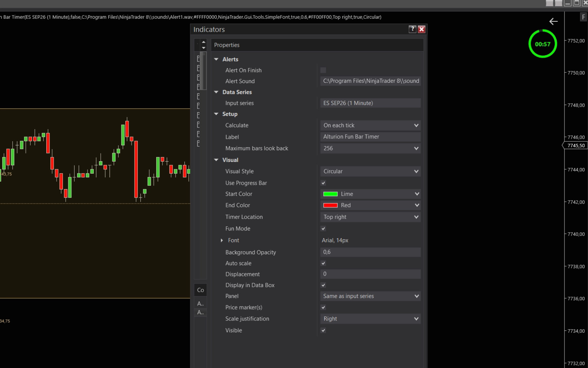The width and height of the screenshot is (588, 368).
Task: Pick the Start Color Lime swatch
Action: 330,194
